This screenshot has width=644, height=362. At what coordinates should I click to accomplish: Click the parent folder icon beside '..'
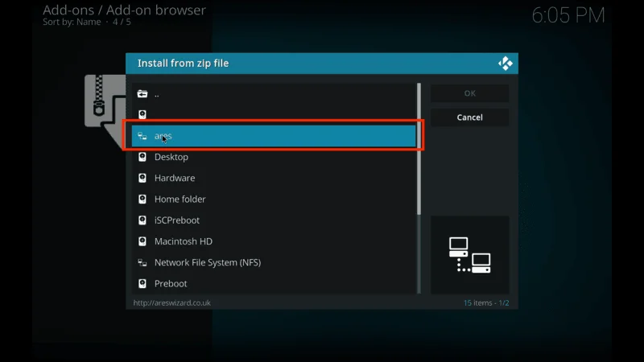click(142, 94)
